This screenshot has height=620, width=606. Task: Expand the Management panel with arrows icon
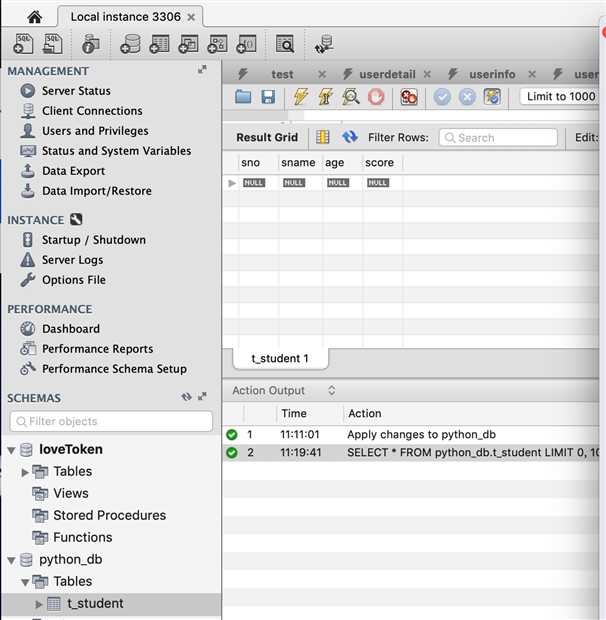(x=202, y=70)
